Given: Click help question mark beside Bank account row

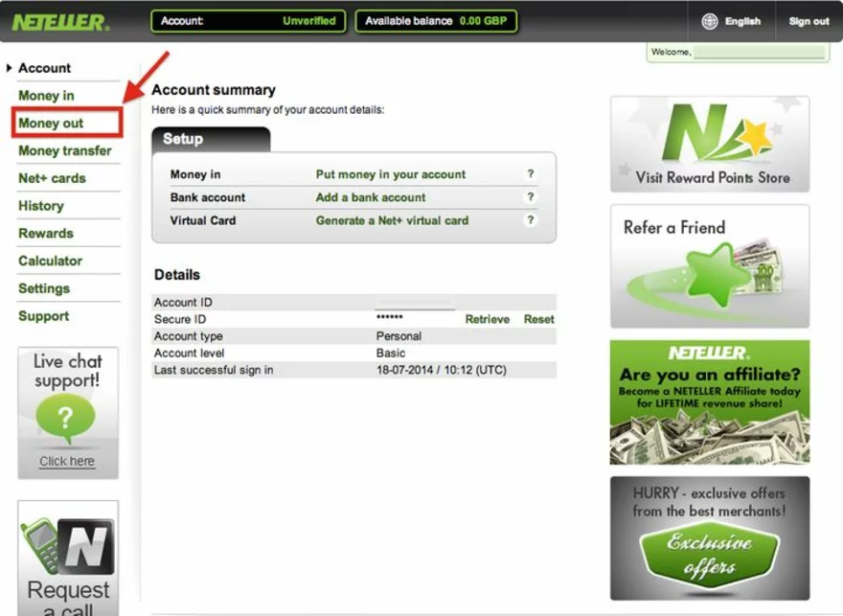Looking at the screenshot, I should (530, 197).
